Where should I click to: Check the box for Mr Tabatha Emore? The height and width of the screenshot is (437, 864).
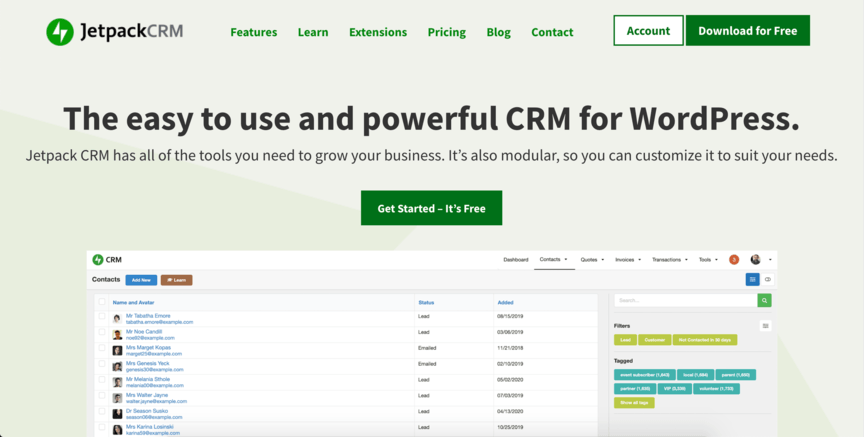point(101,316)
